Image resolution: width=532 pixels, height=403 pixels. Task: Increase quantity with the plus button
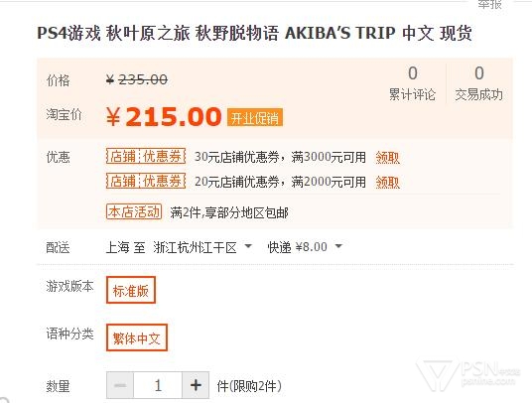pyautogui.click(x=196, y=385)
